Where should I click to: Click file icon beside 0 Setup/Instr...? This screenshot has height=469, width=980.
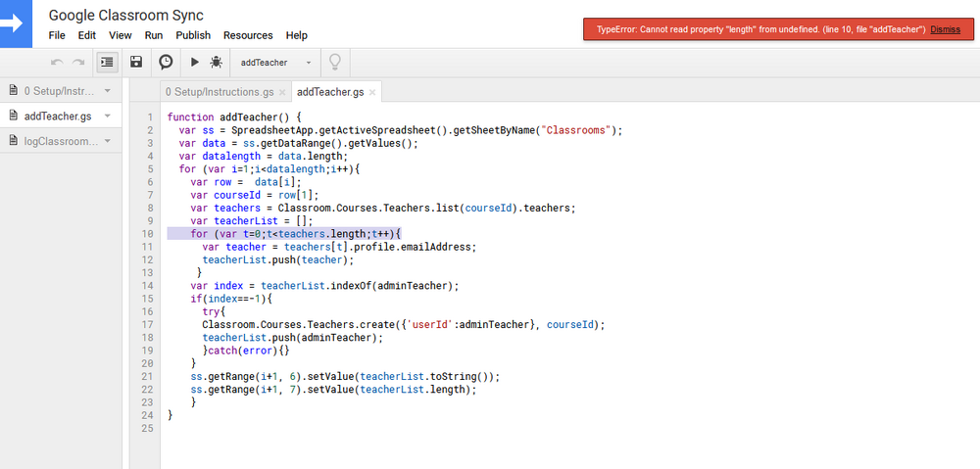(x=13, y=91)
